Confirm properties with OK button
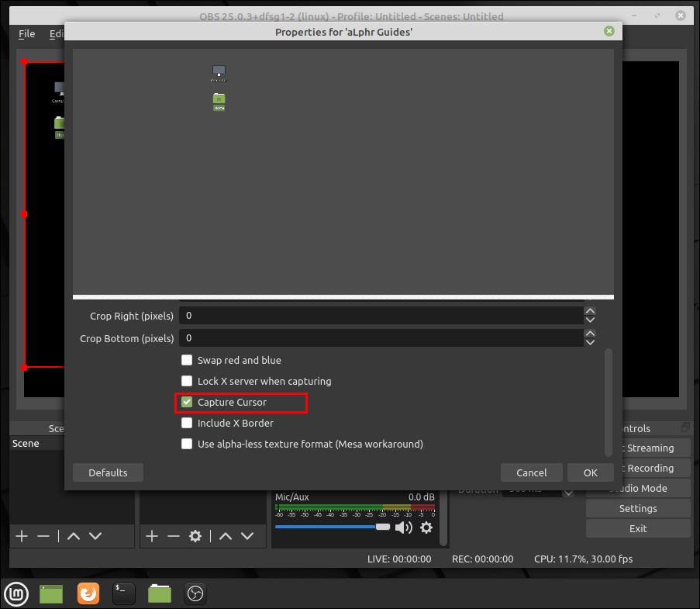Image resolution: width=700 pixels, height=609 pixels. coord(590,472)
